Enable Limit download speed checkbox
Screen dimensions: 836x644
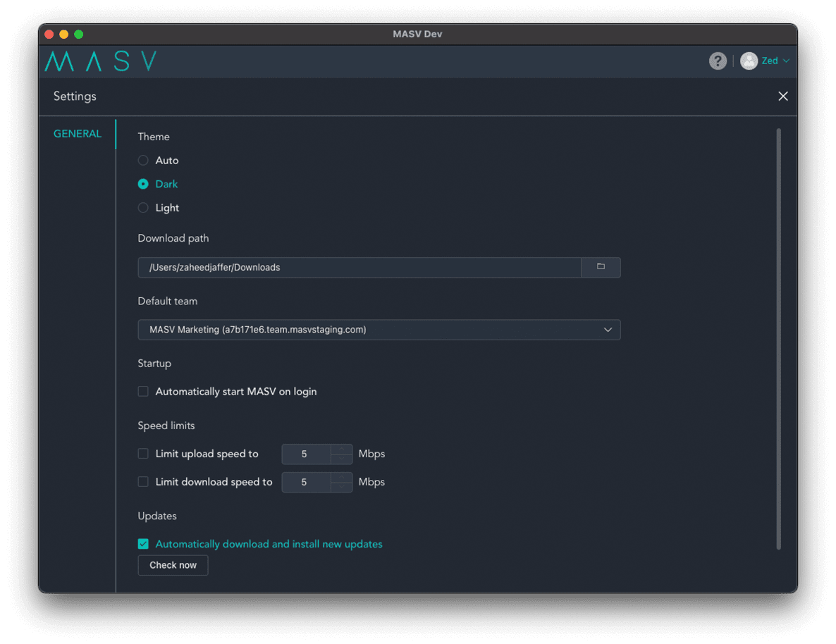tap(143, 482)
